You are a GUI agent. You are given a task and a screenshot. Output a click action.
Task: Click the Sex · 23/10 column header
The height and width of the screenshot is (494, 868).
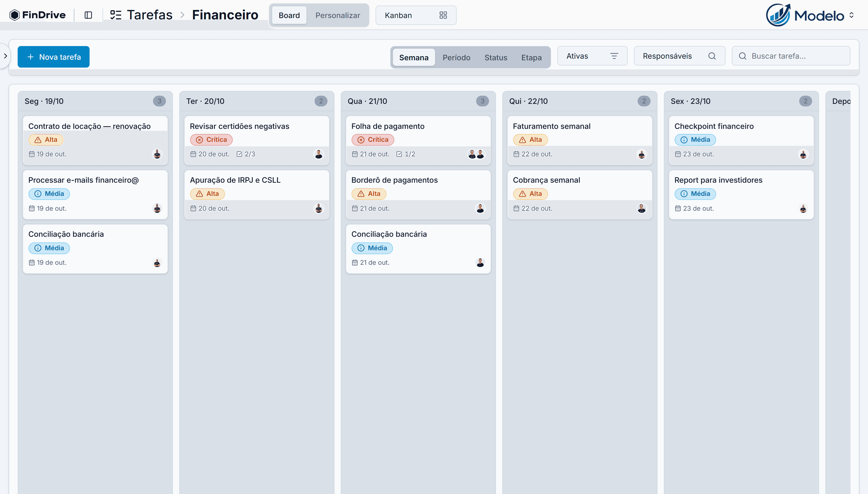click(x=741, y=101)
